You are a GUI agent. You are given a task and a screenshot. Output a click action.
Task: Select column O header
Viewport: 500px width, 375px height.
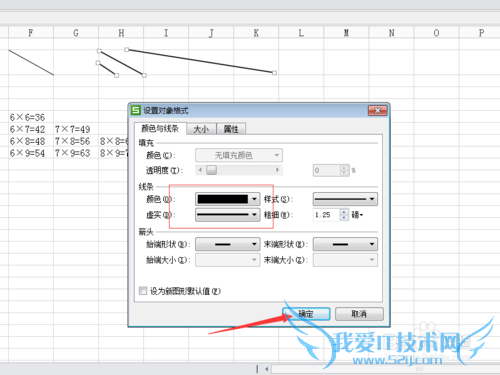(436, 33)
